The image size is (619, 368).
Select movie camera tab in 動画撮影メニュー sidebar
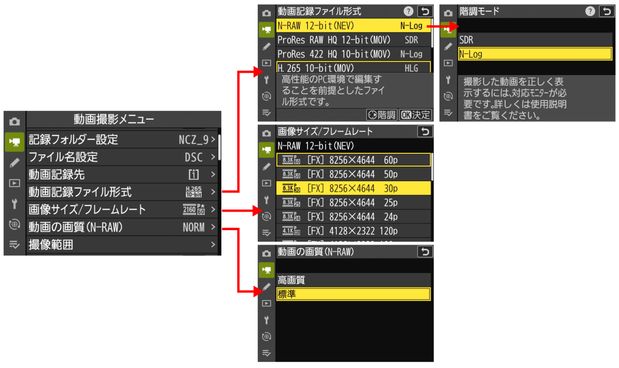[15, 141]
